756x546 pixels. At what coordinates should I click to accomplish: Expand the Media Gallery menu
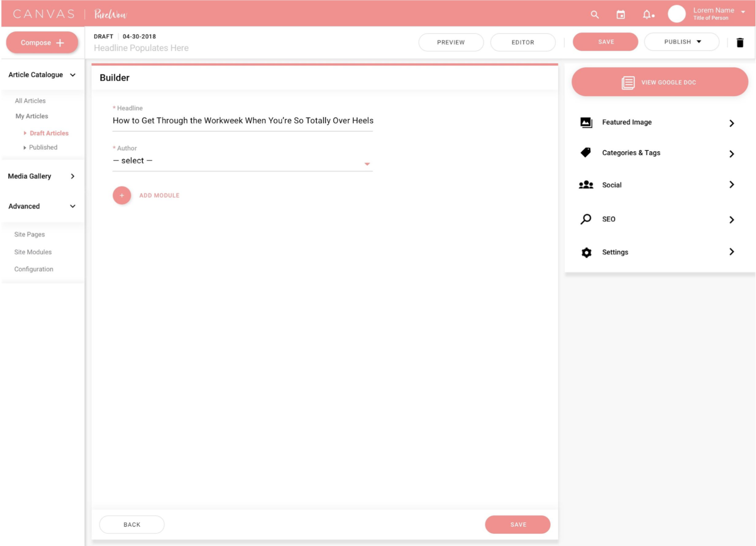click(x=72, y=176)
